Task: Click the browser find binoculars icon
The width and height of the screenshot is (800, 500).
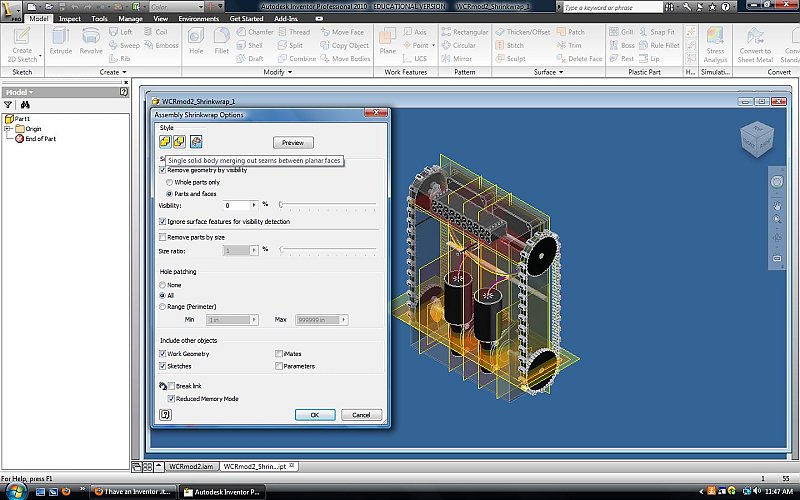Action: [25, 105]
